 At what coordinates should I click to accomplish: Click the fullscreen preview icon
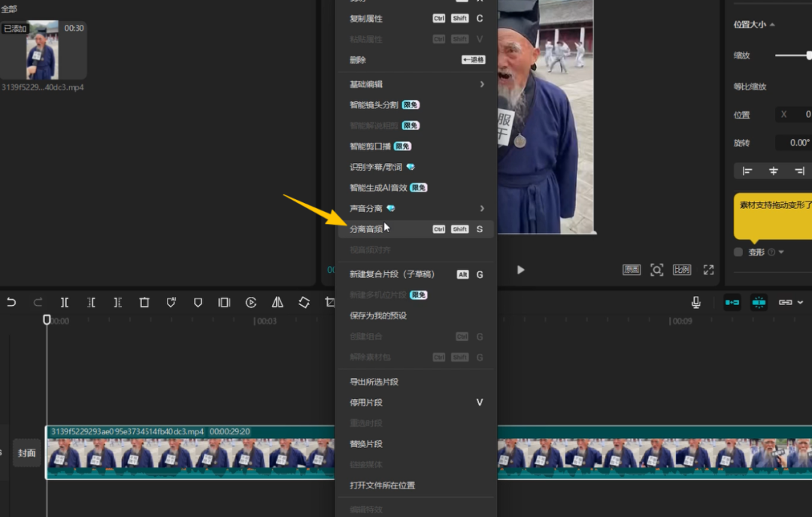pyautogui.click(x=708, y=270)
